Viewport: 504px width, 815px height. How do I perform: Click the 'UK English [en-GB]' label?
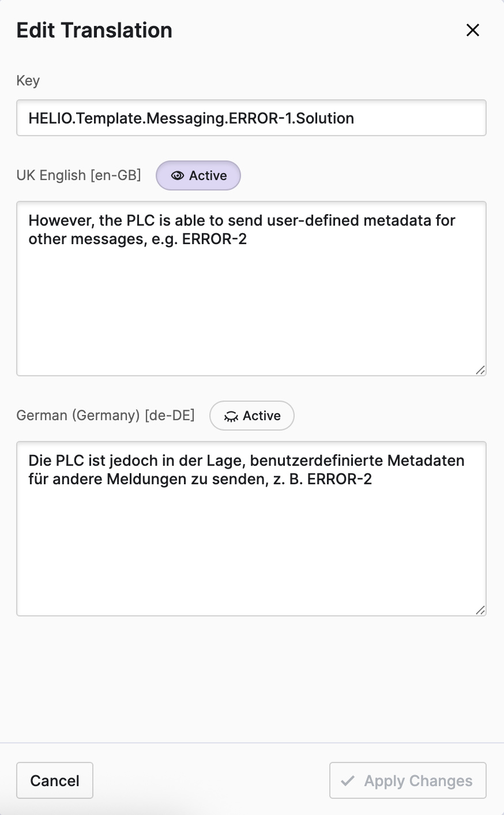tap(79, 175)
